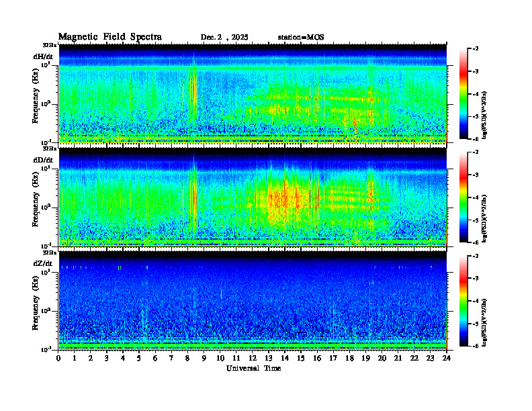Click hour 7 on the Universal Time axis
This screenshot has width=532, height=411.
(x=171, y=358)
